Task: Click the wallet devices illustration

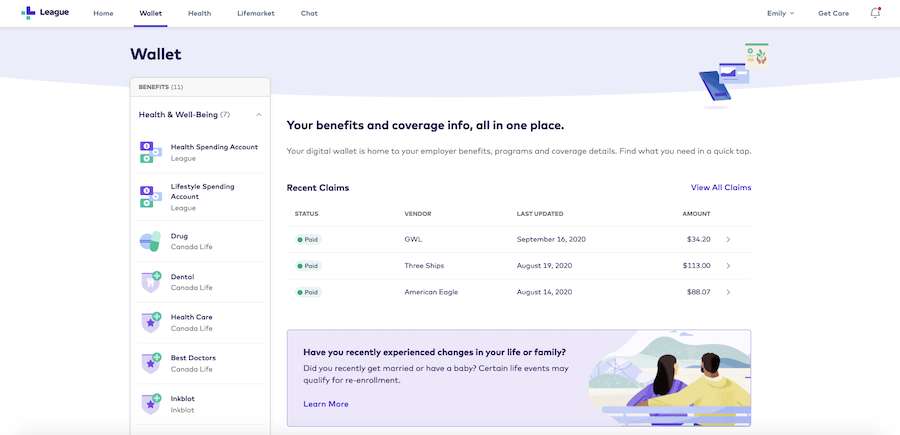Action: point(734,75)
